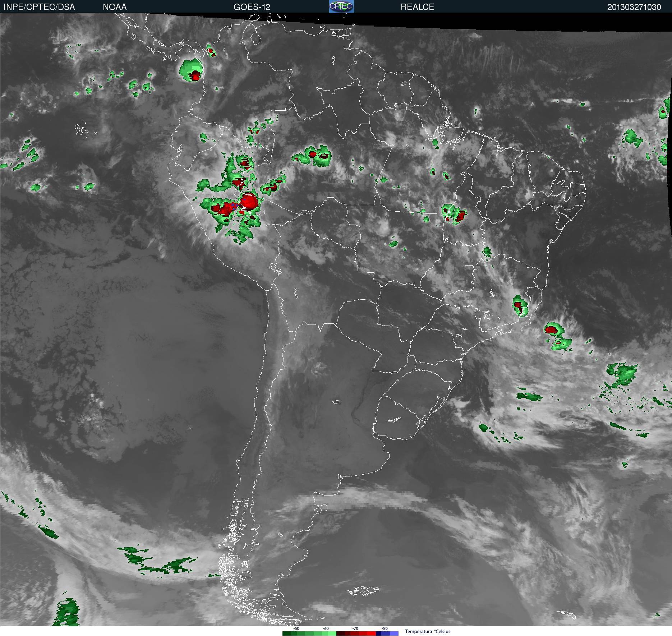Click the darkest green segment of the color scale

287,633
